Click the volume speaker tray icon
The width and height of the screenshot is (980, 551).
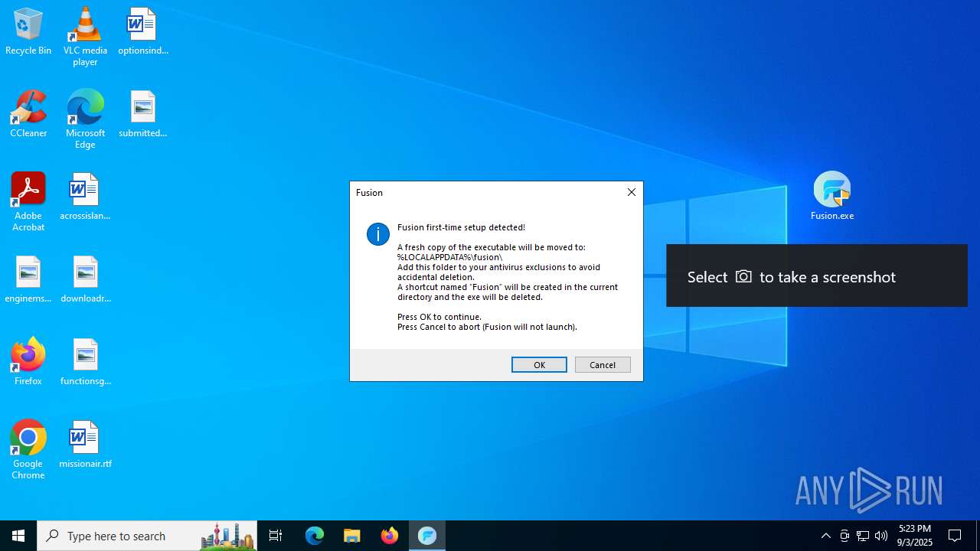coord(881,536)
